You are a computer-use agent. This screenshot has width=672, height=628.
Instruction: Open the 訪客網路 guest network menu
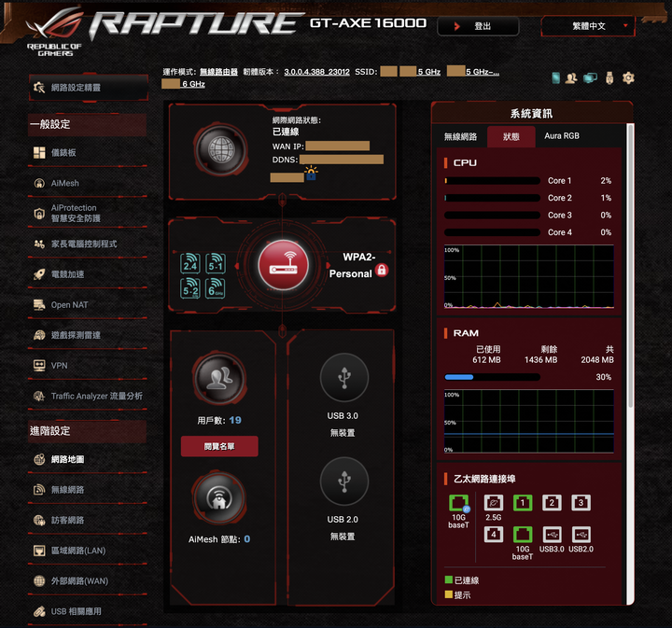(x=88, y=521)
